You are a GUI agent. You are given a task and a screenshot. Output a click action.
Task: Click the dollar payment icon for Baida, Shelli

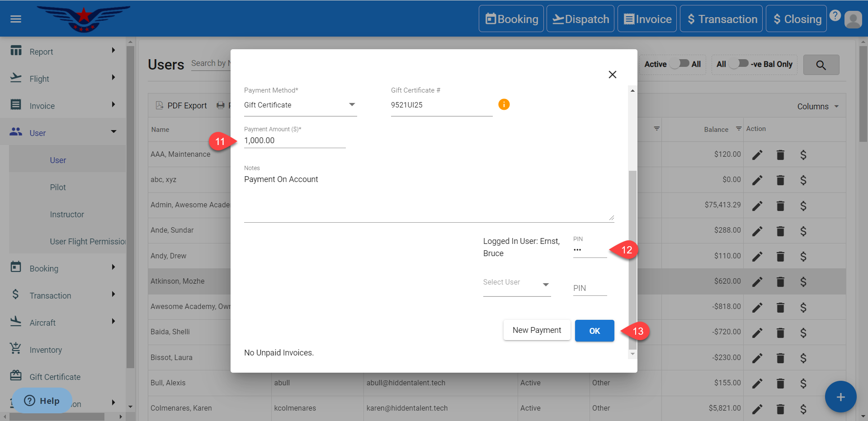point(803,333)
